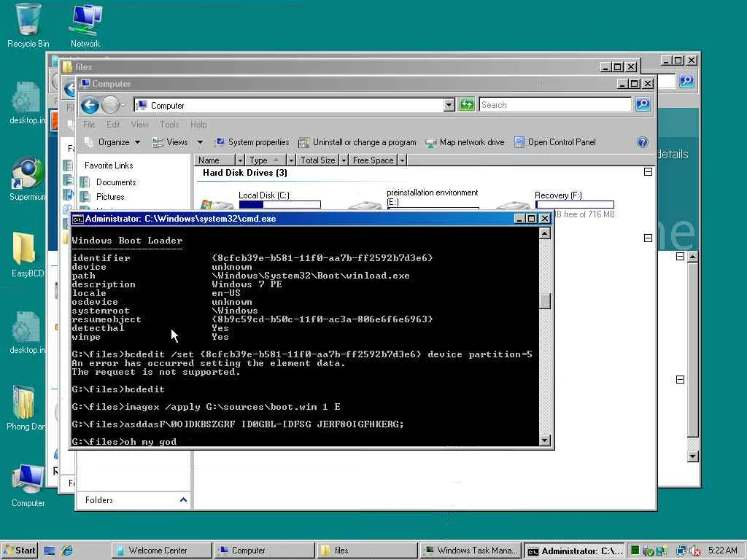Open Explorer help question mark
The height and width of the screenshot is (560, 747).
click(642, 142)
